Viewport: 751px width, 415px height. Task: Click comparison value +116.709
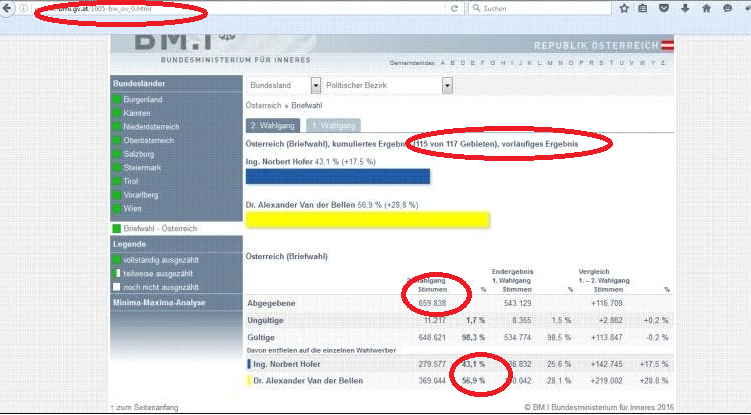coord(606,303)
